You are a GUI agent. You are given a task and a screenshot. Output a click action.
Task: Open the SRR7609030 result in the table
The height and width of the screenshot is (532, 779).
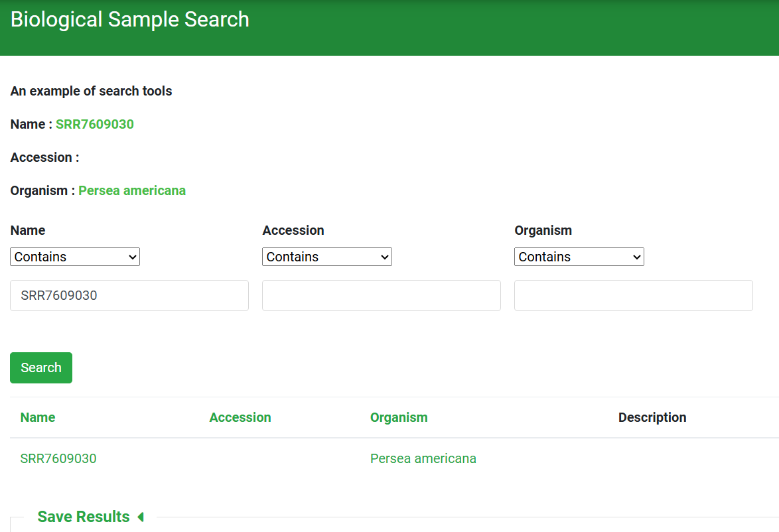[x=58, y=458]
